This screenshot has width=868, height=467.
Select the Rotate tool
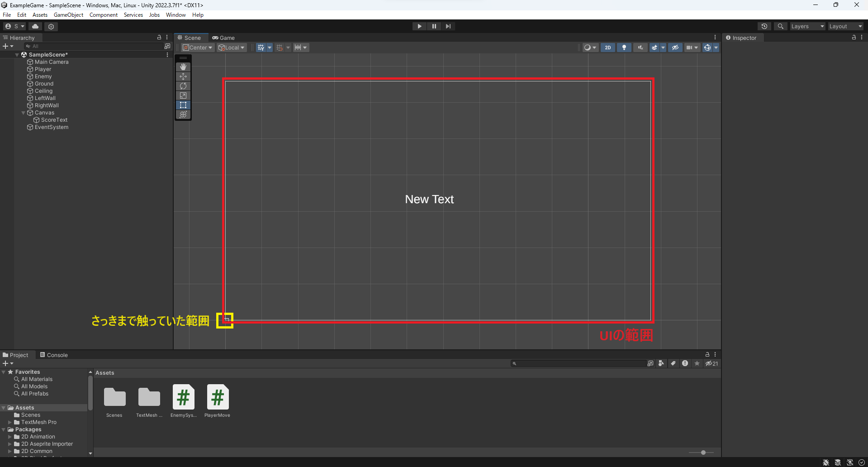[x=183, y=86]
